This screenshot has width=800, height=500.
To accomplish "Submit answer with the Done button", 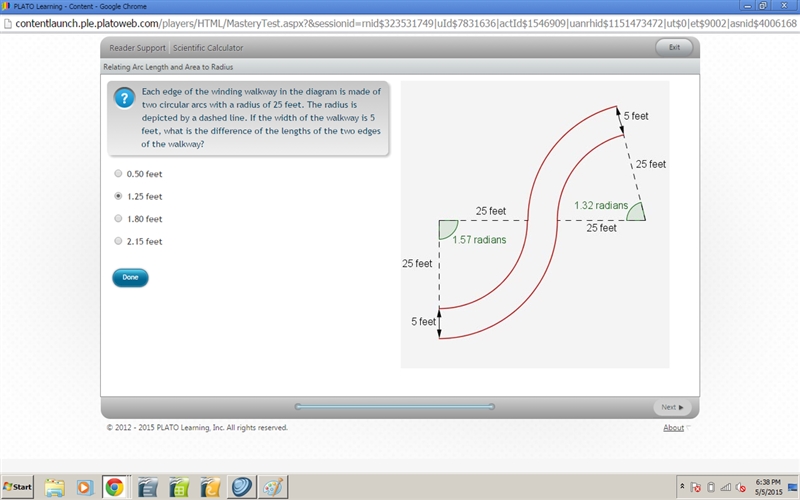I will pyautogui.click(x=130, y=278).
